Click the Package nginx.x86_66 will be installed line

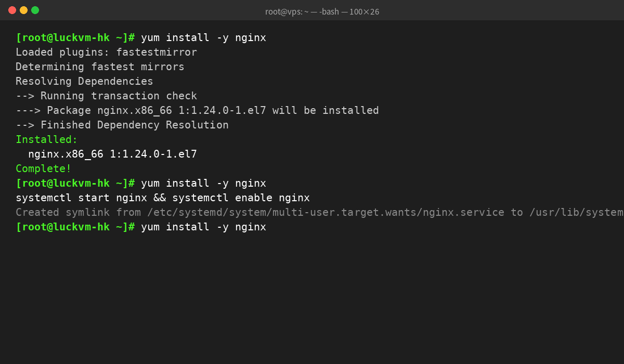point(197,111)
